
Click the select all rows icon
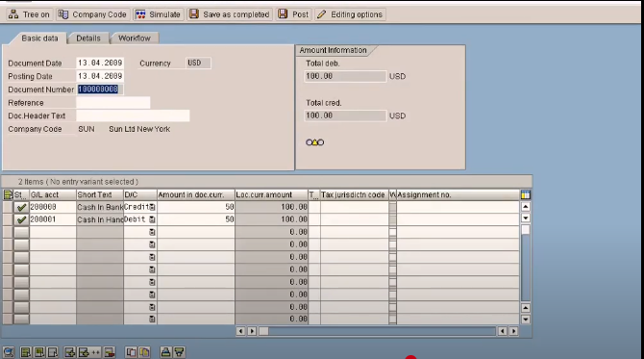coord(26,352)
